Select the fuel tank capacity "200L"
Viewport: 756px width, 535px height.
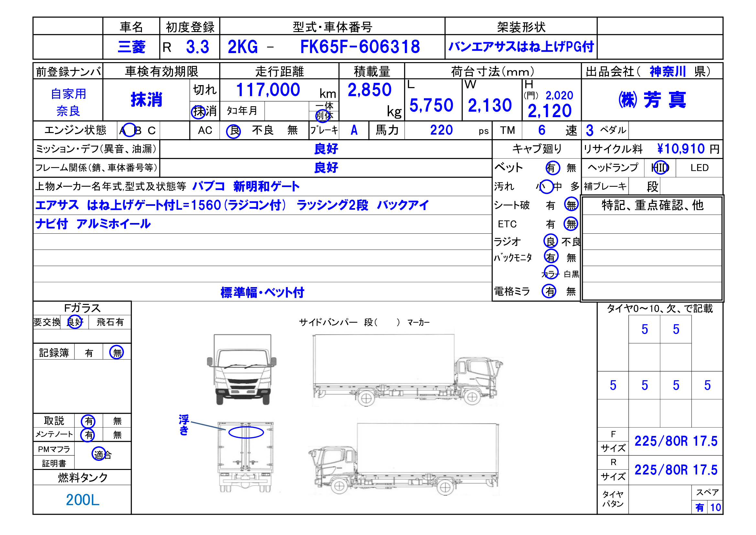(x=82, y=500)
